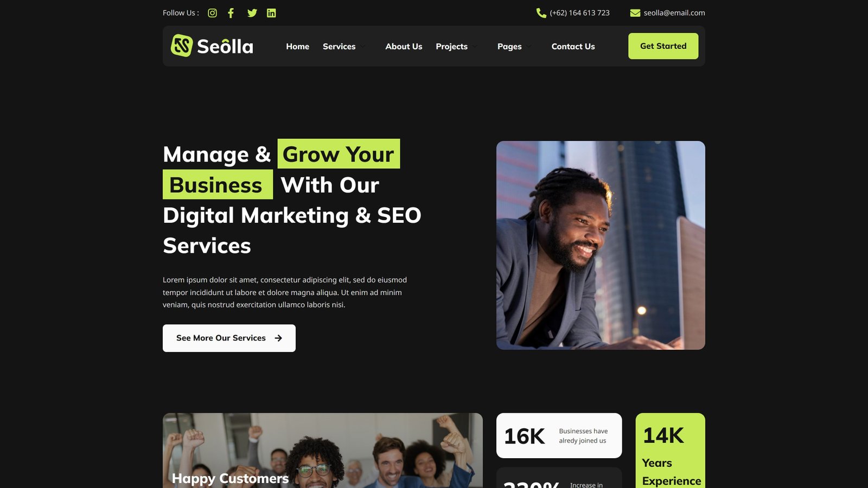Click the arrow icon in See More button
Screen dimensions: 868x488
pos(278,338)
